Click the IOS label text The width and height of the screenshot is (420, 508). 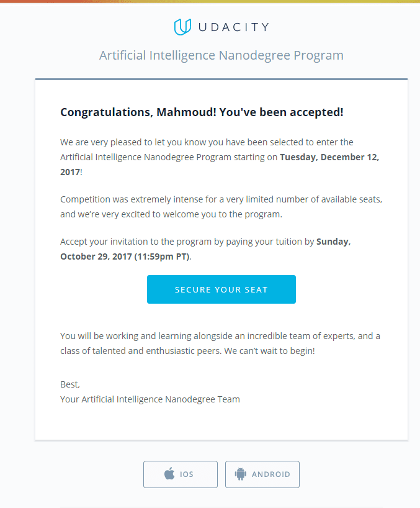(x=187, y=474)
